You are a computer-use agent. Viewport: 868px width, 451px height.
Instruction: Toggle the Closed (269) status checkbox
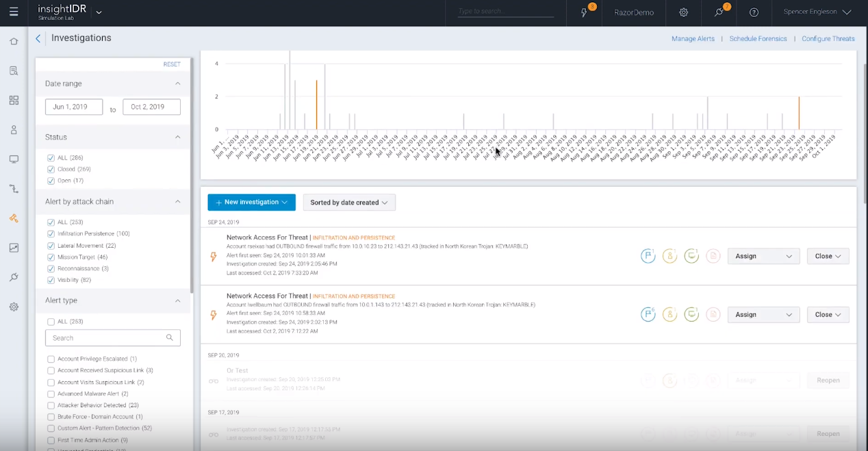tap(51, 169)
